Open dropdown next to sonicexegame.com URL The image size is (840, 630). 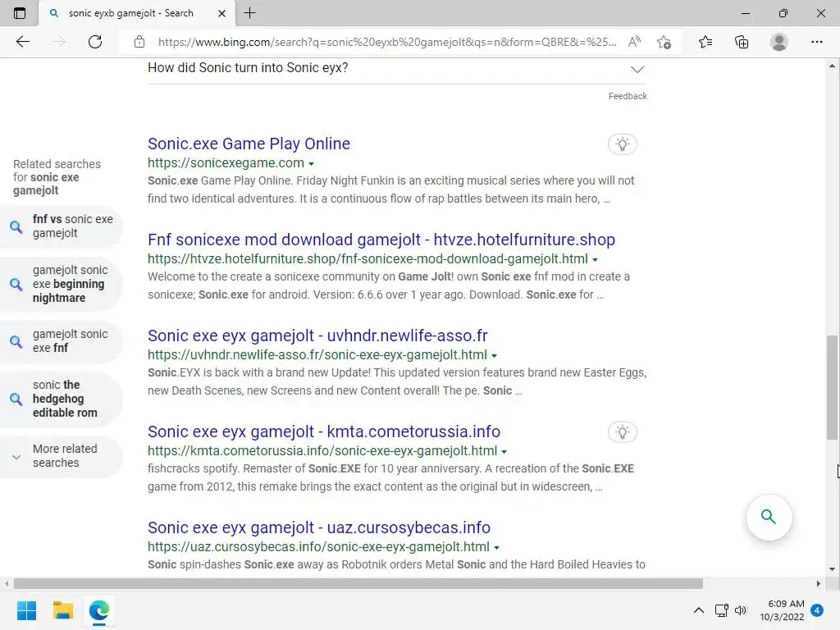click(x=311, y=163)
